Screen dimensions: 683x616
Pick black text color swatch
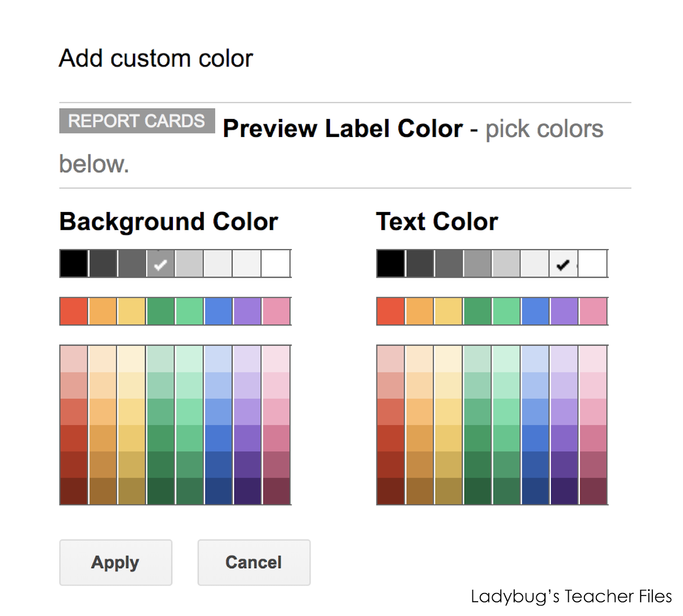coord(391,264)
